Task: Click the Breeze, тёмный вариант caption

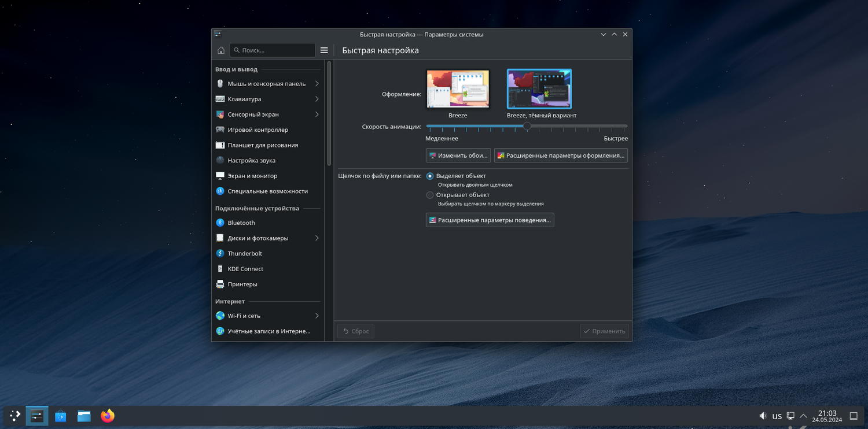Action: 542,115
